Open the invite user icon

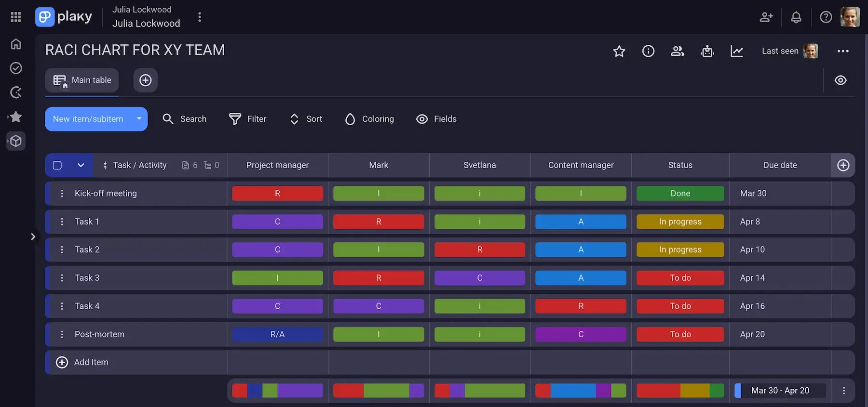coord(766,17)
